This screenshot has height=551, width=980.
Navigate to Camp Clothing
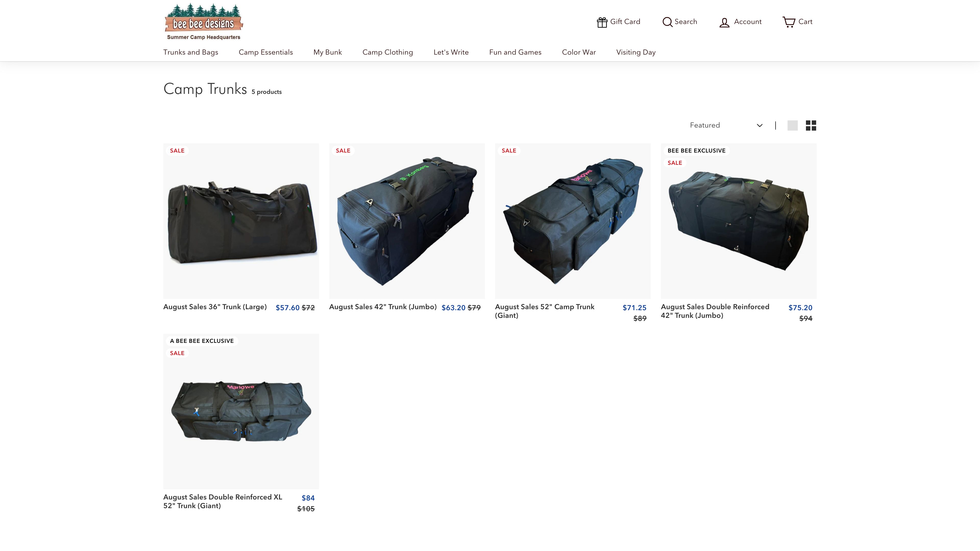(x=388, y=52)
